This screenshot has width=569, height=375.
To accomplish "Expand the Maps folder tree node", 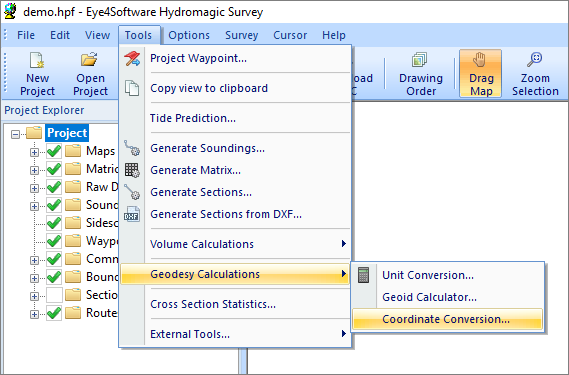I will coord(34,152).
